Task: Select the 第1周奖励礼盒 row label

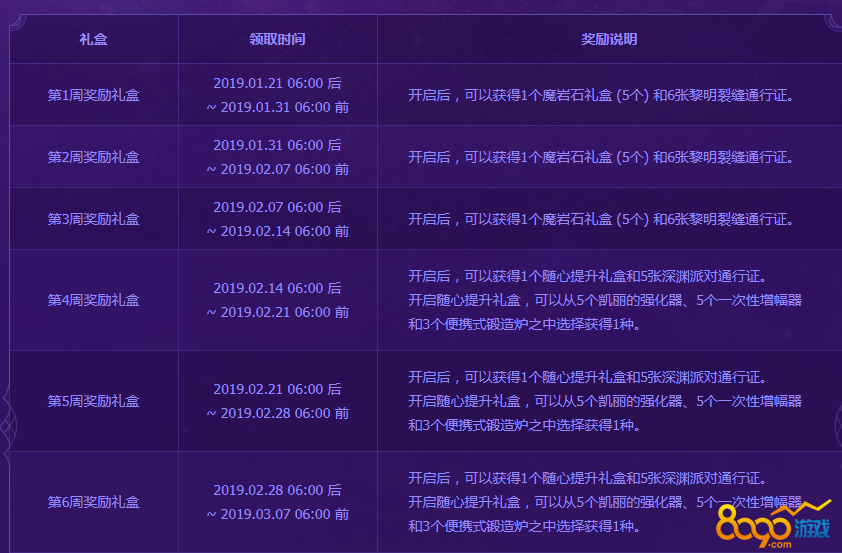Action: point(94,96)
